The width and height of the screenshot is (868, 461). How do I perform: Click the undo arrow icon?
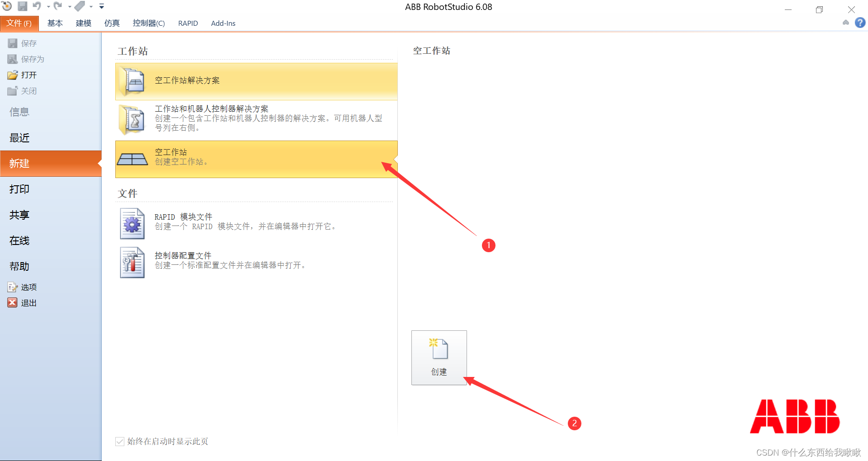37,6
